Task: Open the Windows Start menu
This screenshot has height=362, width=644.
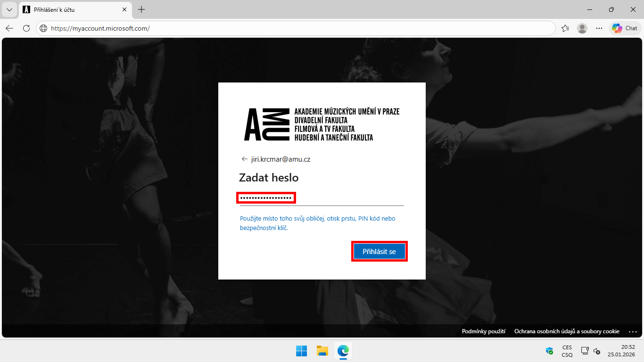Action: [x=301, y=351]
